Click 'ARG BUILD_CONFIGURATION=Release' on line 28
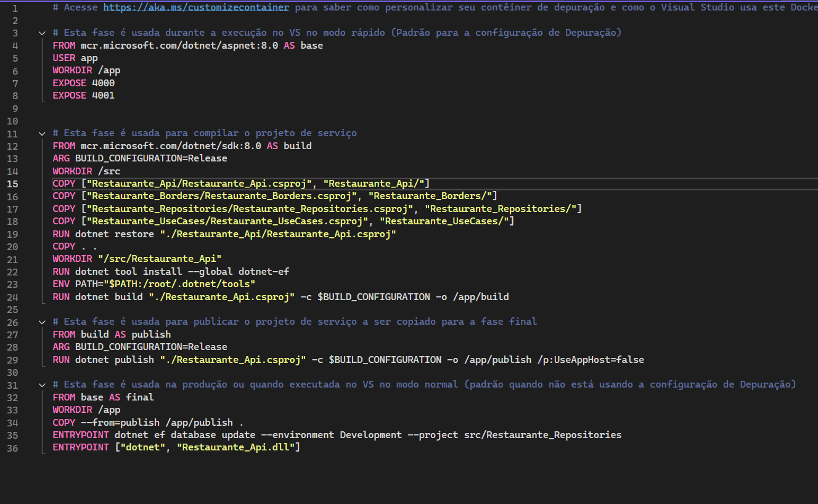 [x=140, y=347]
